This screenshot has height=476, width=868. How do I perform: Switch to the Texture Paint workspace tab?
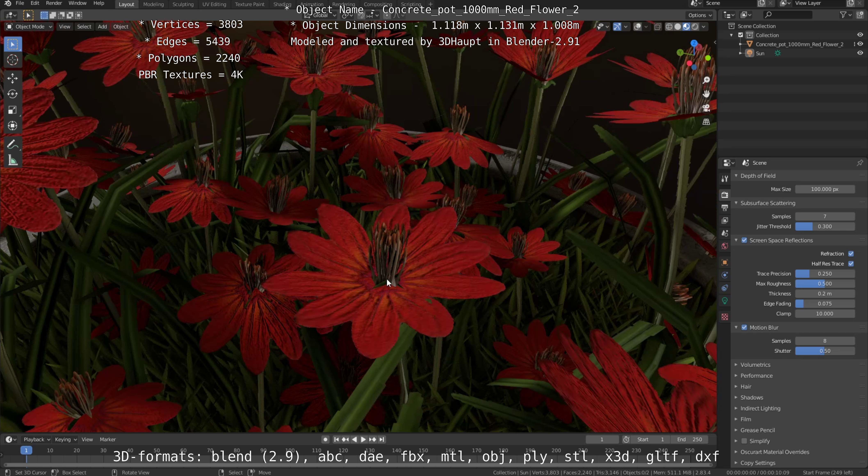click(x=250, y=4)
